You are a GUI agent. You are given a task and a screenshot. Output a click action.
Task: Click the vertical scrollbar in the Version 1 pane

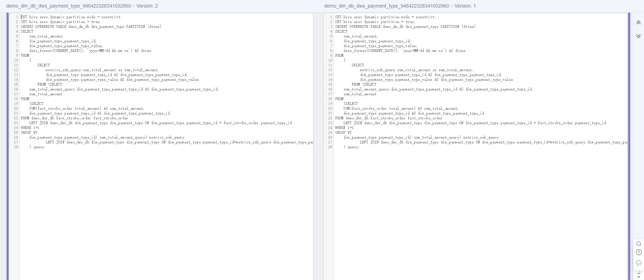[629, 146]
